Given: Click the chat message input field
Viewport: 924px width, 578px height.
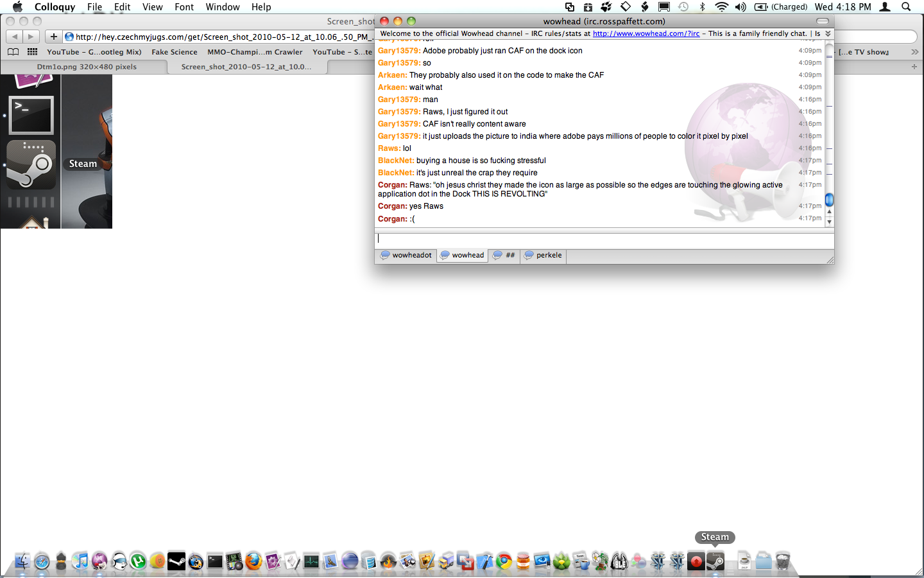Looking at the screenshot, I should pos(603,238).
